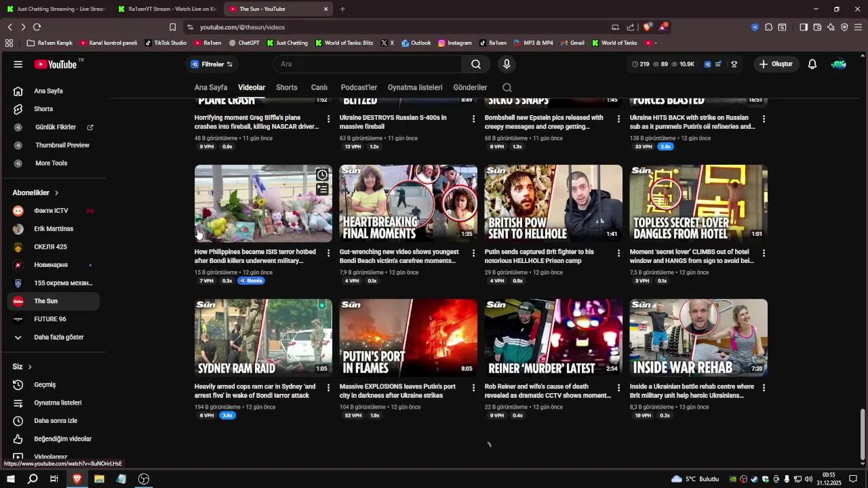Select the Oynatma listeleri channel tab
Viewport: 868px width, 488px height.
click(415, 87)
